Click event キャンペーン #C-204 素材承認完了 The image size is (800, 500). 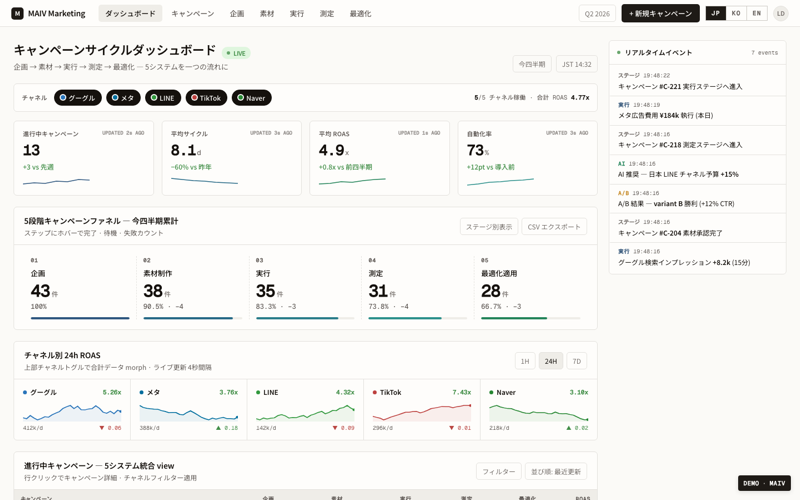pyautogui.click(x=697, y=228)
